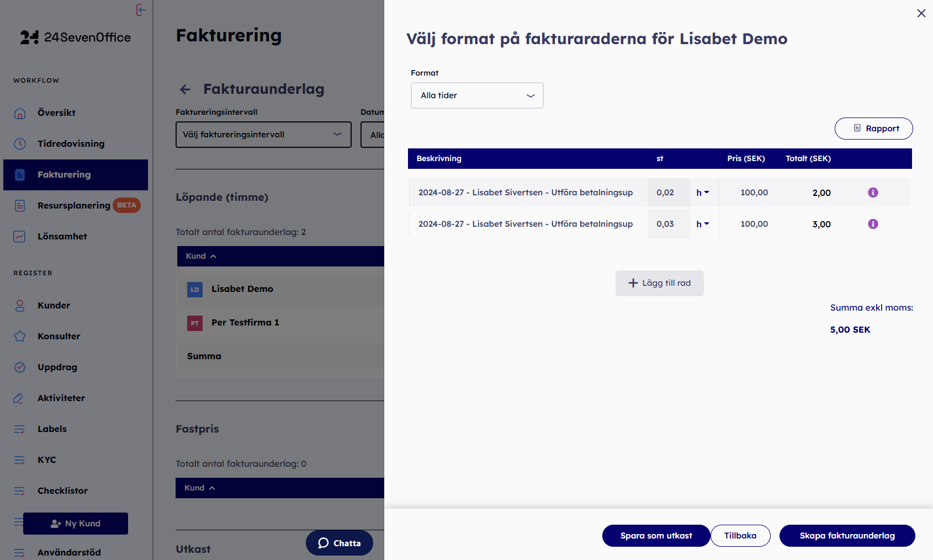Click the Tidredovisning clock icon
Screen dimensions: 933x560
pyautogui.click(x=20, y=144)
